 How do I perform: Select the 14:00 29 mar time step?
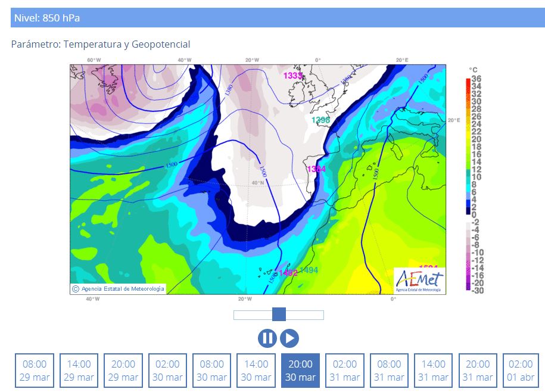pos(79,371)
